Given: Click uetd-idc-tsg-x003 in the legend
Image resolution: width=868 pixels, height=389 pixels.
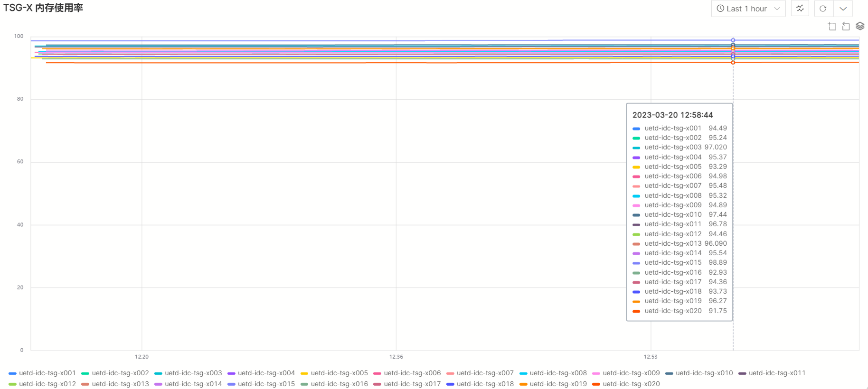Looking at the screenshot, I should (x=193, y=373).
